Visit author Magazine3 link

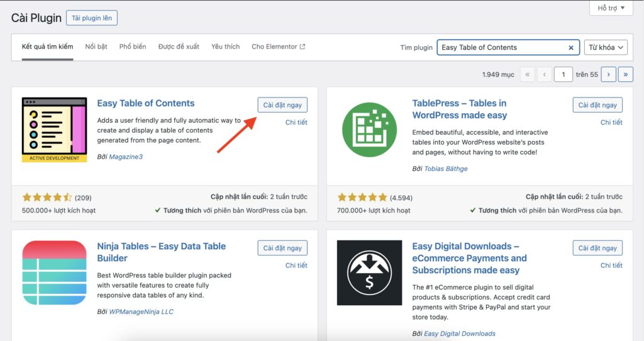[126, 157]
